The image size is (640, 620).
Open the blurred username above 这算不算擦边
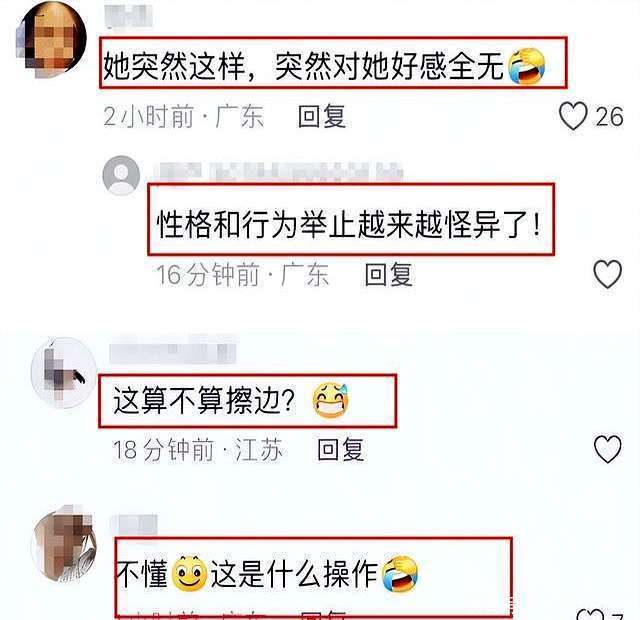pos(173,349)
